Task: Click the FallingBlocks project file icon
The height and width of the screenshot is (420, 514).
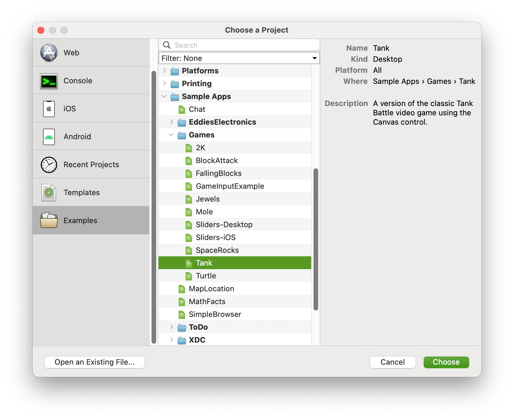Action: point(189,174)
